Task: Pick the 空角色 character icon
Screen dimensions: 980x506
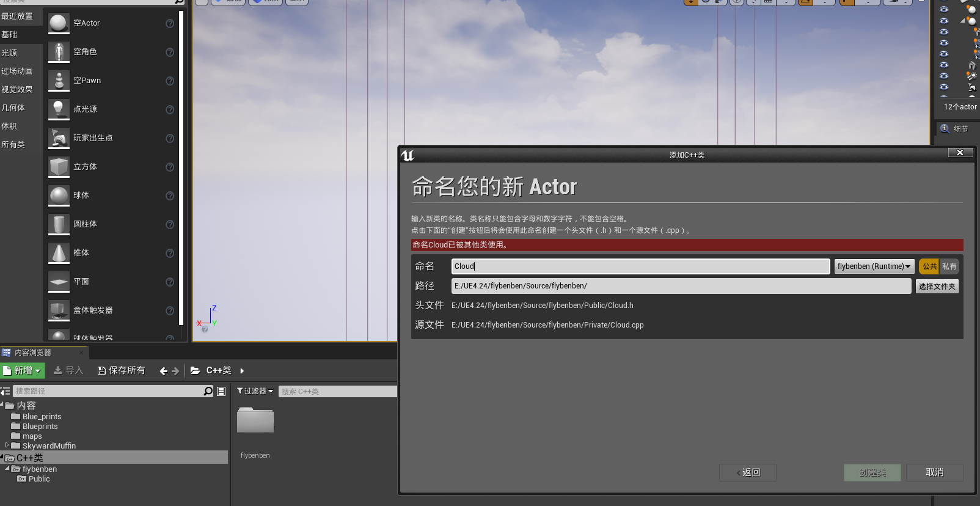Action: click(x=59, y=52)
